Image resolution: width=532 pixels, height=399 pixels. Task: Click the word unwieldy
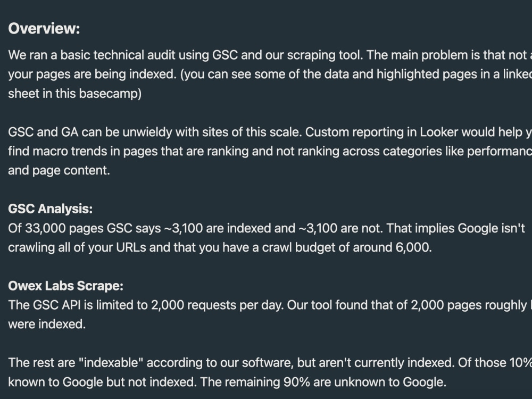147,132
